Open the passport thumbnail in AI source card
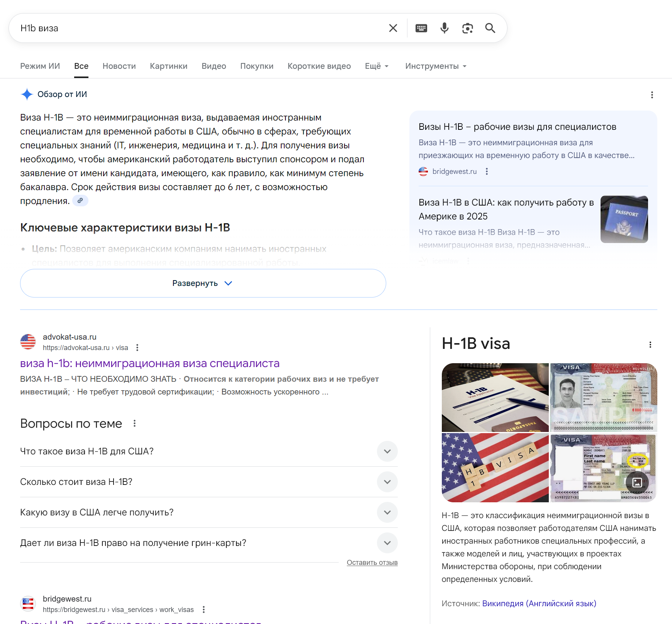Screen dimensions: 672x624 (624, 219)
